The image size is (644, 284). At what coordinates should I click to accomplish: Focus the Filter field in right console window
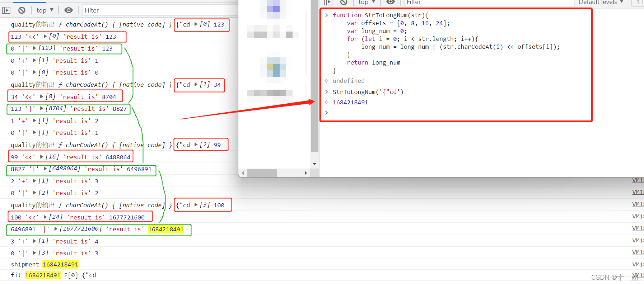pos(489,3)
